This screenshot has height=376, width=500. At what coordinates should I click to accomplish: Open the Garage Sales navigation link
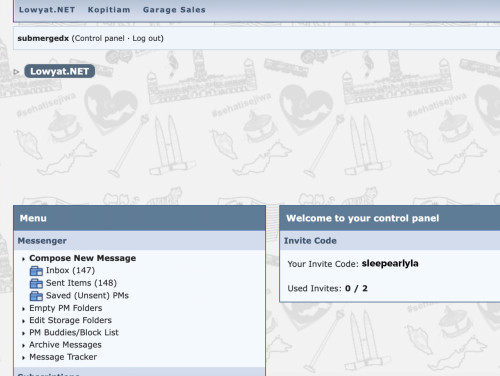[174, 10]
